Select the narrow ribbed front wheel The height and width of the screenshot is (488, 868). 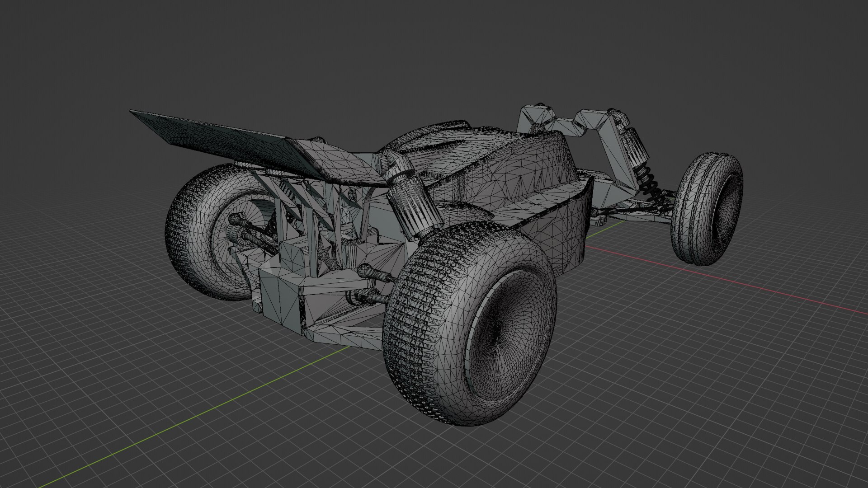708,209
